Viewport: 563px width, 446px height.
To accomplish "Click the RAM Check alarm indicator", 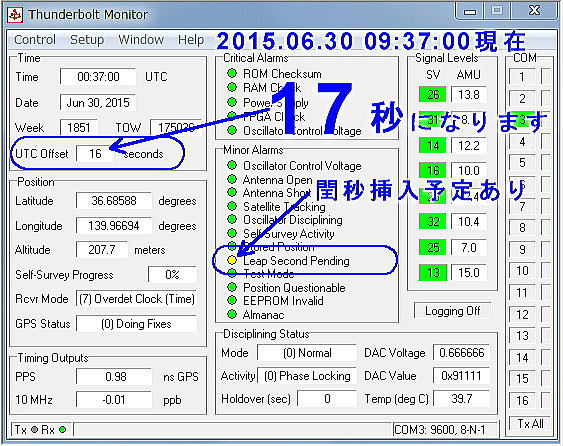I will (x=232, y=87).
